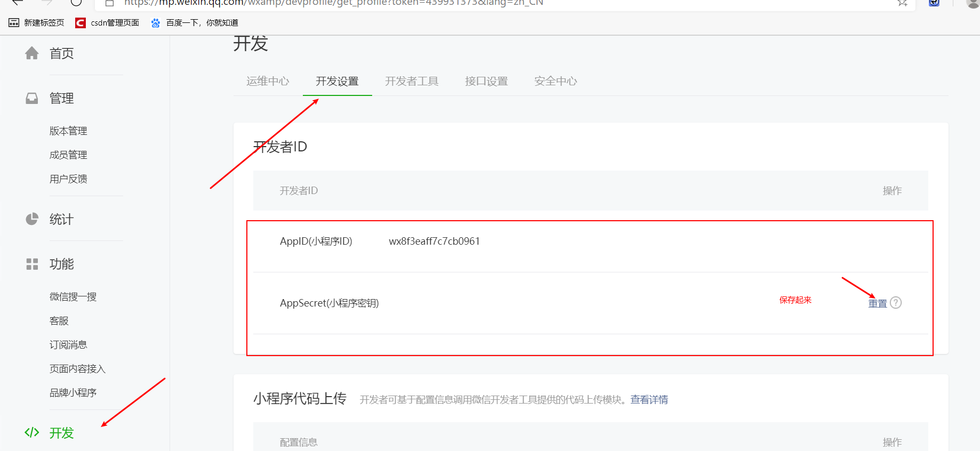Open the 功能 sidebar section
Viewport: 980px width, 451px height.
click(x=62, y=264)
